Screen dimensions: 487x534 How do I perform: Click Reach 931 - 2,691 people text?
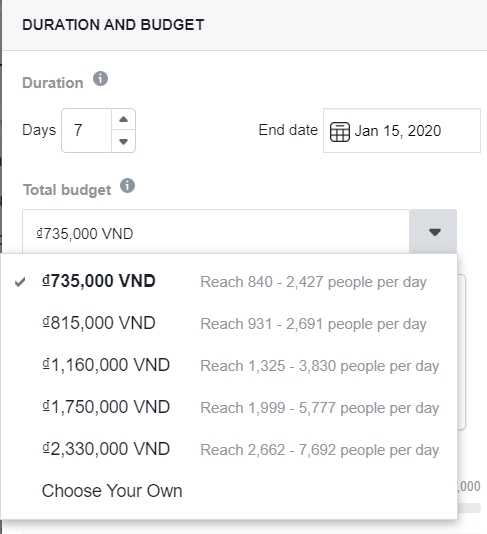coord(313,324)
